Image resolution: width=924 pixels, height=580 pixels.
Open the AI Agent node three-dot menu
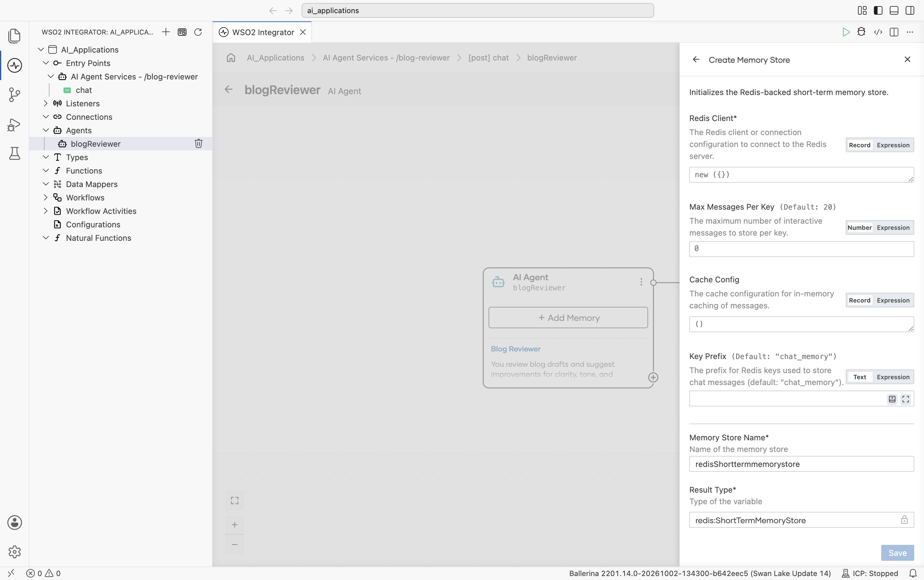641,282
